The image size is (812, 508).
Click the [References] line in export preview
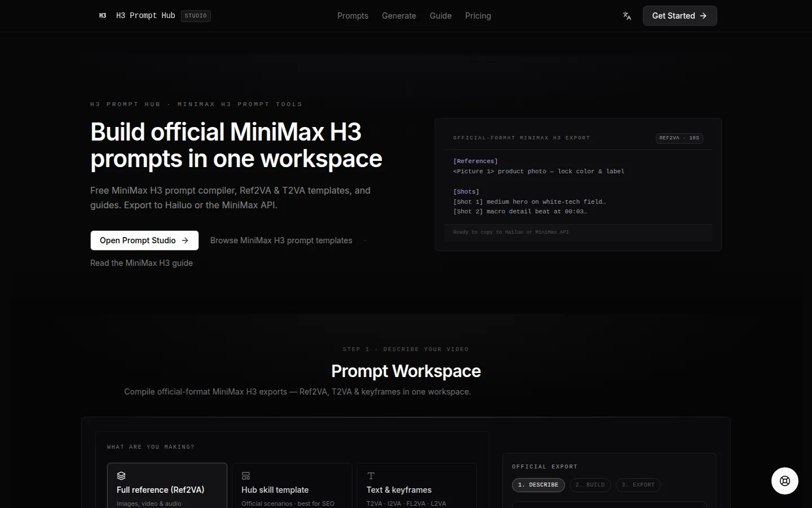(475, 161)
